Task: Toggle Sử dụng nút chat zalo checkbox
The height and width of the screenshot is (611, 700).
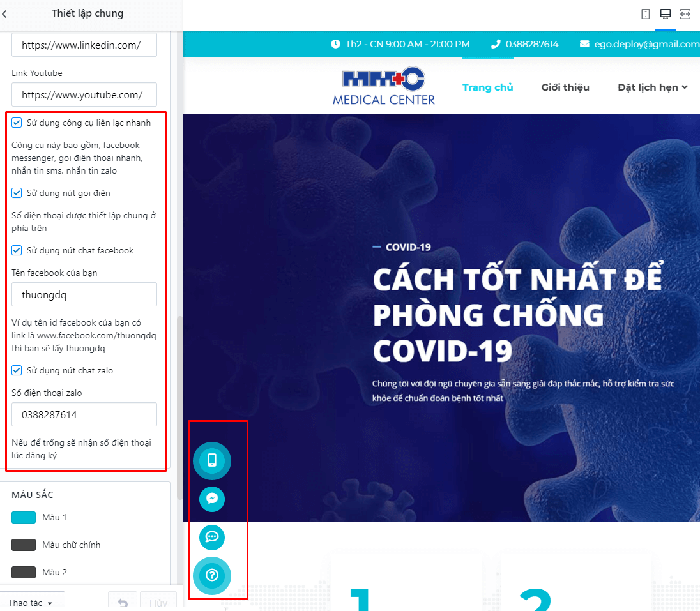Action: pyautogui.click(x=17, y=370)
